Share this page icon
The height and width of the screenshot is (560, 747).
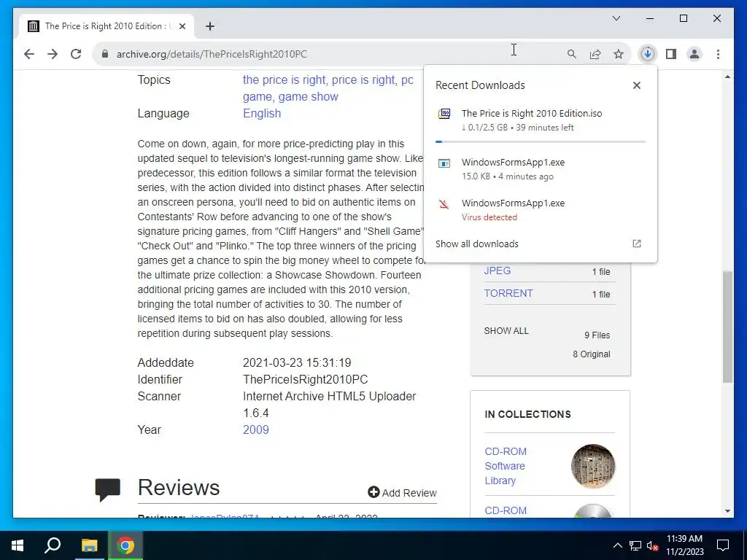[595, 54]
